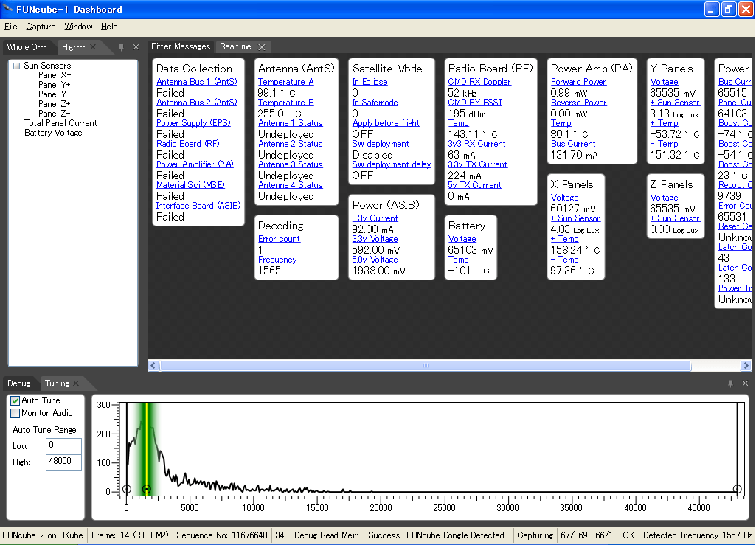Screen dimensions: 756x545
Task: Click the In Eclipse link
Action: (x=370, y=82)
